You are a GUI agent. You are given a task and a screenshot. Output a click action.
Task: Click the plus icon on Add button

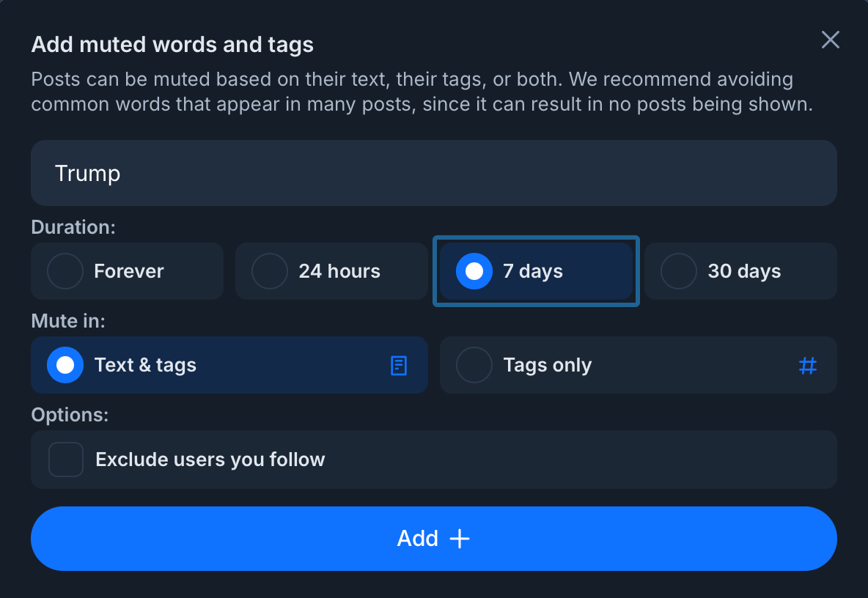pyautogui.click(x=460, y=539)
